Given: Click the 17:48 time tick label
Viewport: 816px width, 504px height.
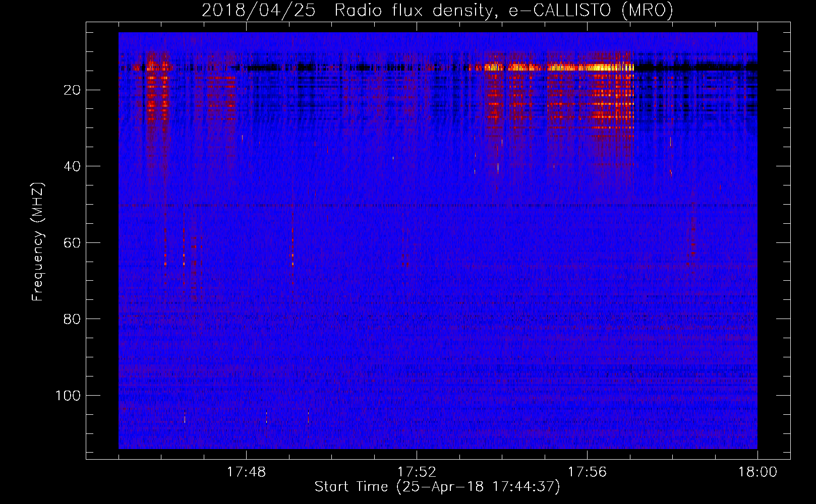Looking at the screenshot, I should [246, 472].
